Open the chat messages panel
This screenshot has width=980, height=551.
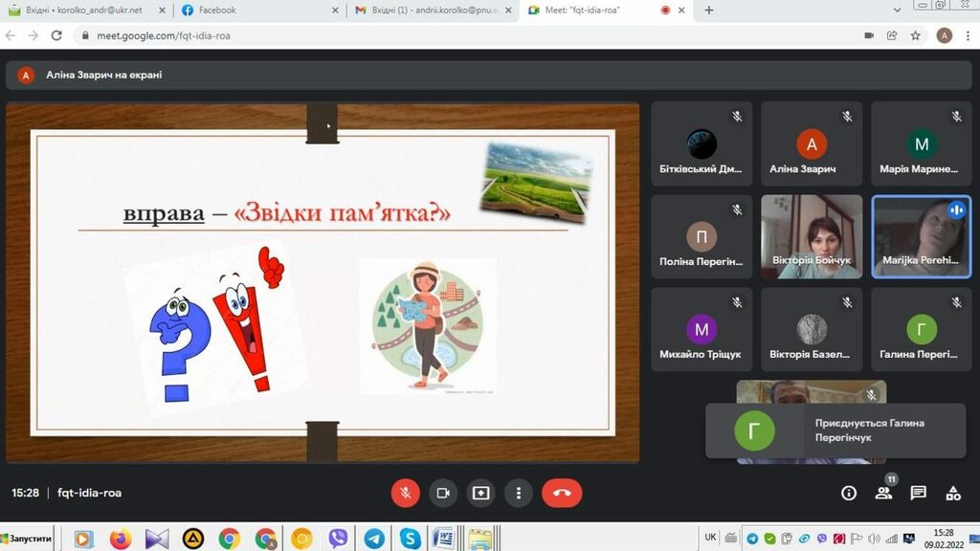point(918,493)
